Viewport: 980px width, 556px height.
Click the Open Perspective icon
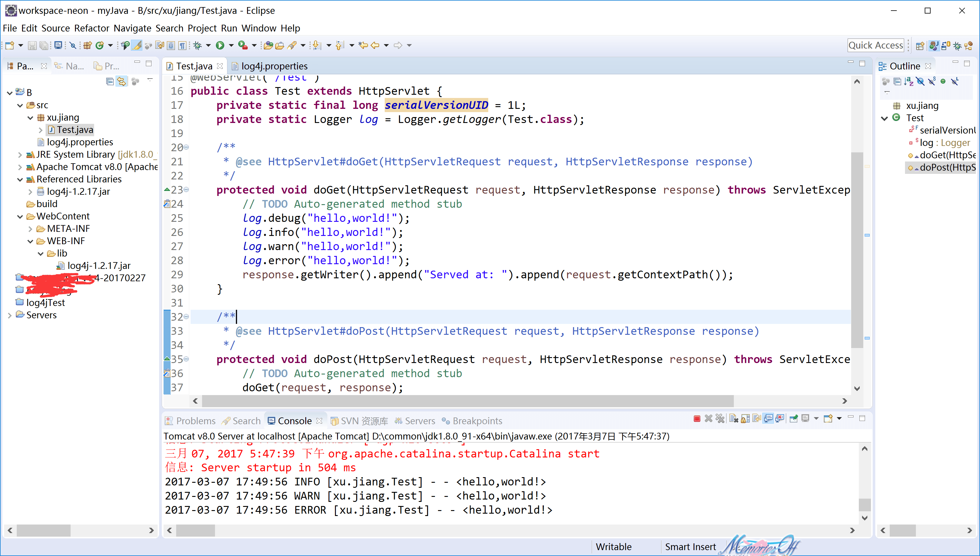coord(920,46)
